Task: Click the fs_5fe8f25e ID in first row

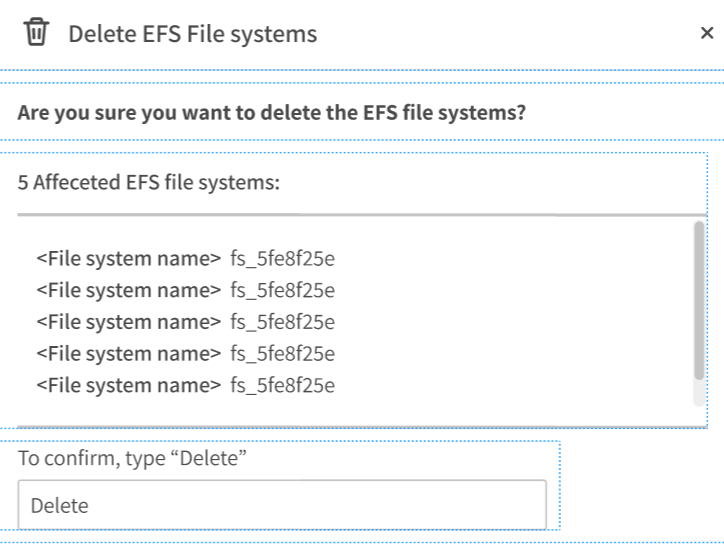Action: (282, 259)
